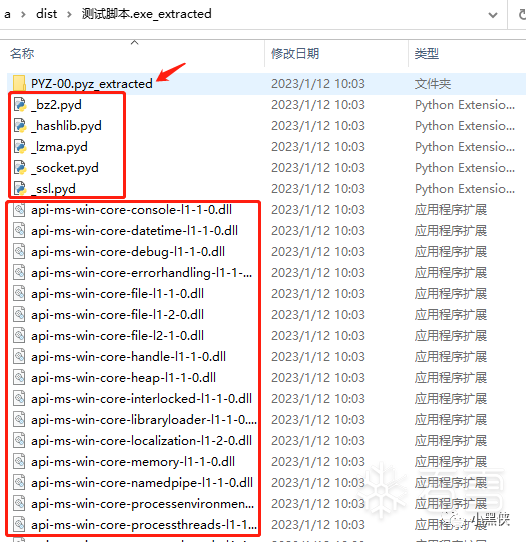
Task: Select api-ms-win-core-namedpipe-l1-1-0.dll file name
Action: 142,483
